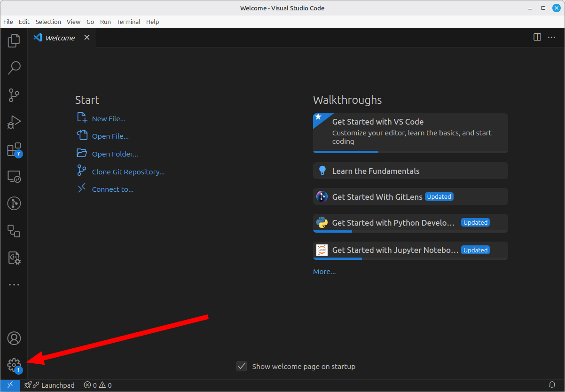
Task: Expand the More... walkthroughs link
Action: (324, 272)
